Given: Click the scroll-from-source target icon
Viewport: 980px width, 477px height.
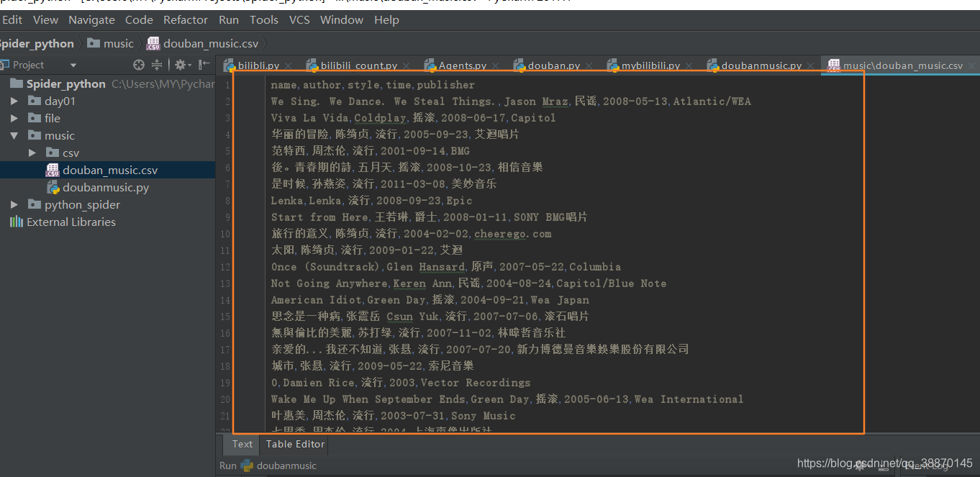Looking at the screenshot, I should coord(139,65).
